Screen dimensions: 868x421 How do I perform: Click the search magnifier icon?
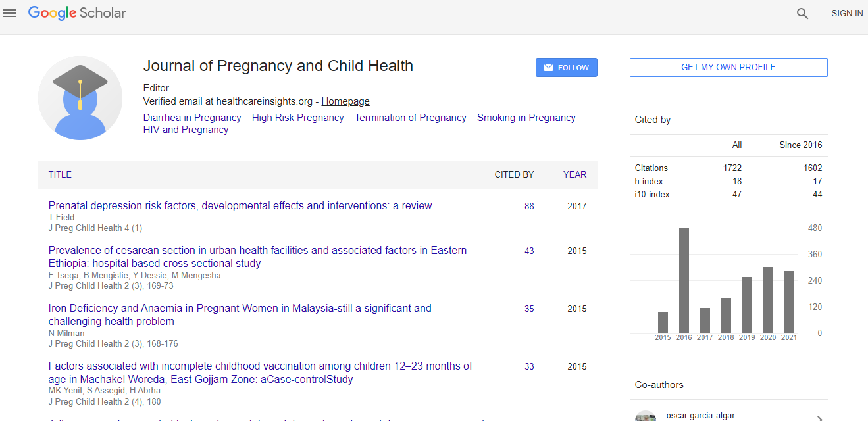click(802, 13)
